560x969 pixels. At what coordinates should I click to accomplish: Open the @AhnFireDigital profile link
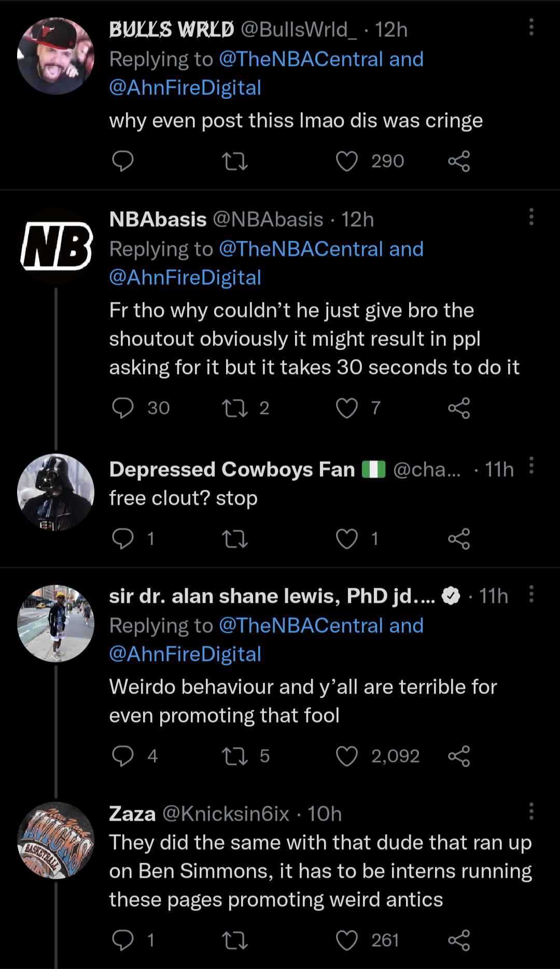tap(185, 87)
